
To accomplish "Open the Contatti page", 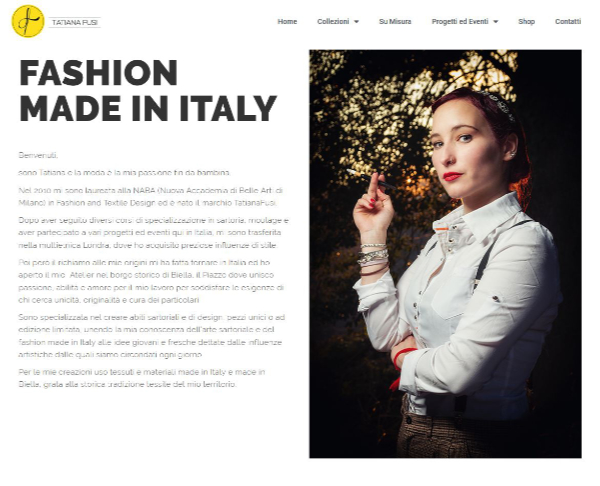I will pyautogui.click(x=568, y=22).
